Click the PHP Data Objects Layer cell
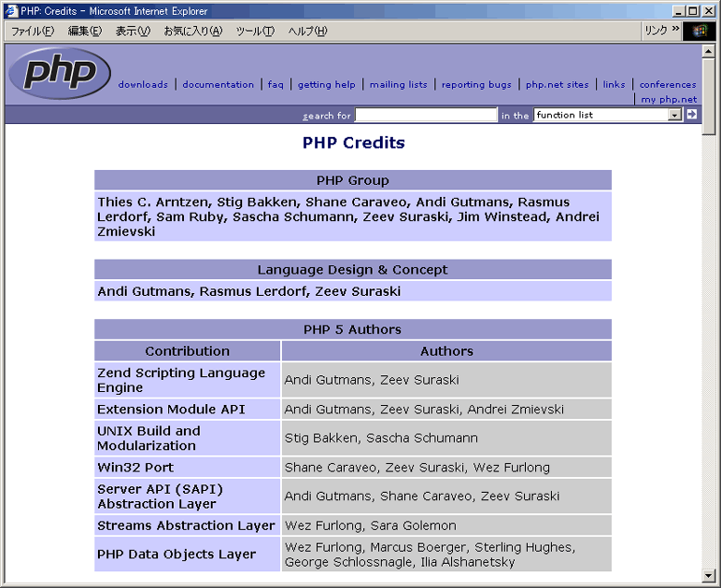 (187, 554)
